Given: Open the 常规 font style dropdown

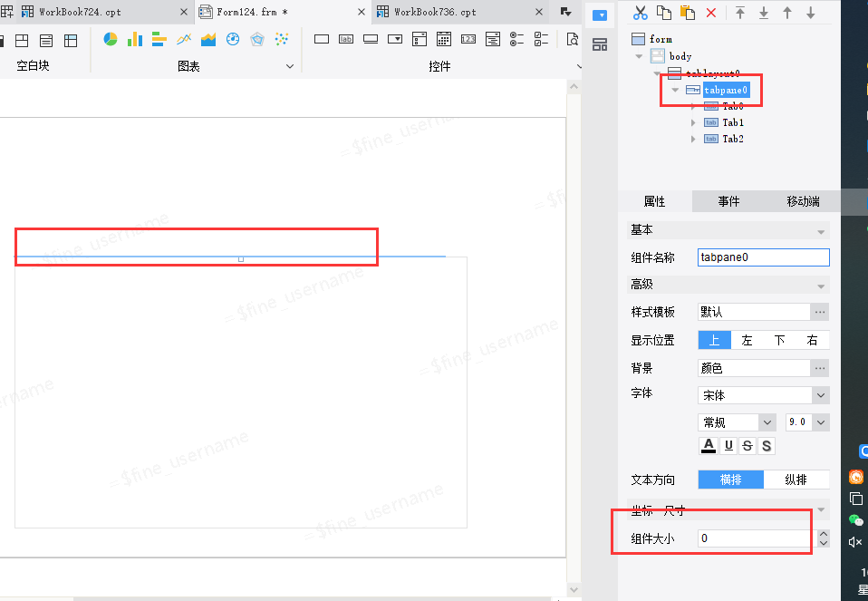Looking at the screenshot, I should (767, 422).
